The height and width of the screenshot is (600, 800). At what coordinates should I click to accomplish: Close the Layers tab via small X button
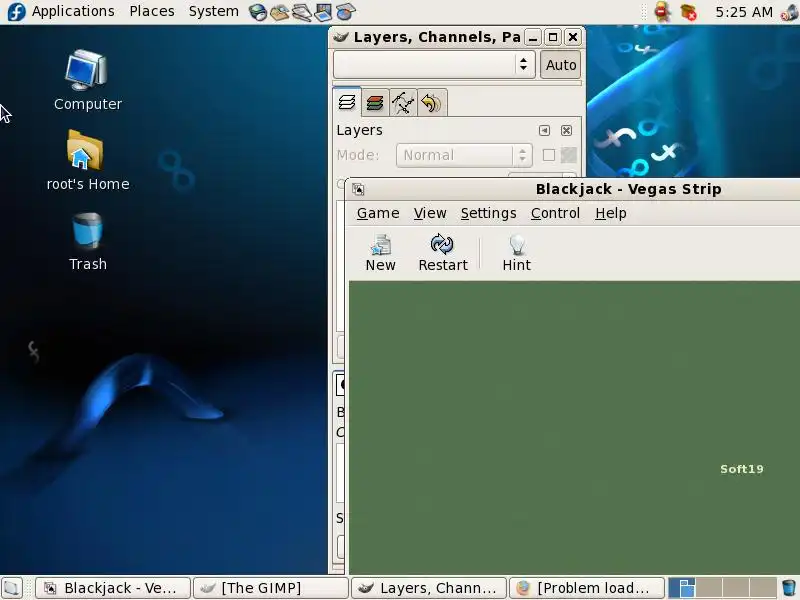(x=566, y=131)
